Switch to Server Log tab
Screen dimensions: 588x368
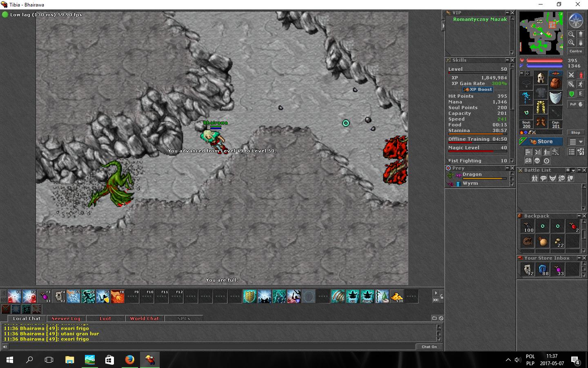click(66, 319)
